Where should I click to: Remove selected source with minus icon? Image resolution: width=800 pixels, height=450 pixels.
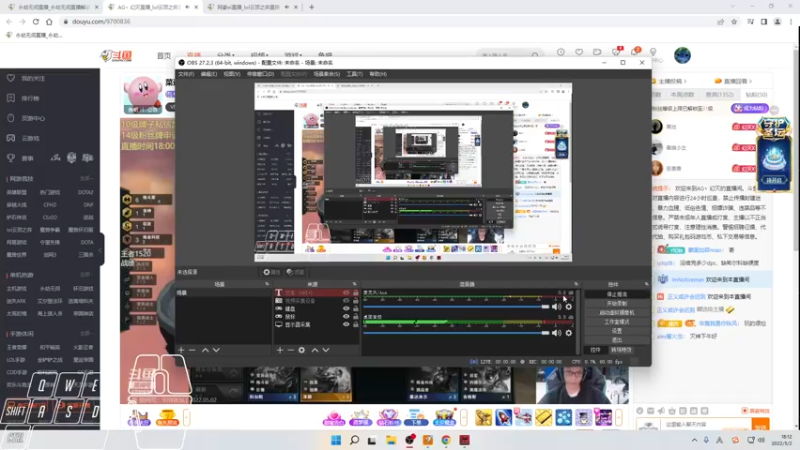tap(291, 350)
